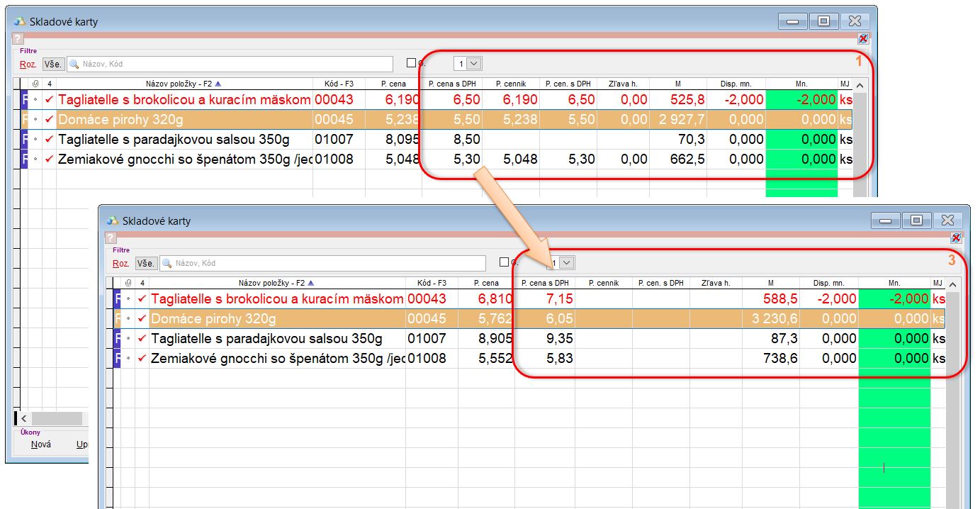980x509 pixels.
Task: Open the price level dropdown in the front window
Action: pos(567,263)
